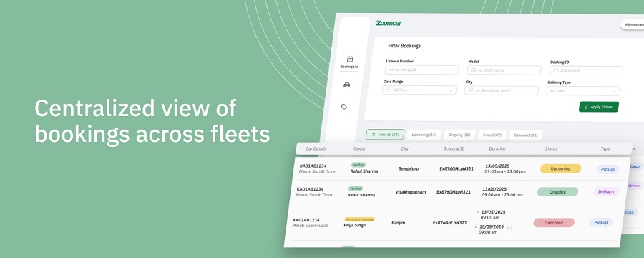The image size is (644, 258).
Task: Show the Ended (07) bookings tab
Action: [492, 135]
